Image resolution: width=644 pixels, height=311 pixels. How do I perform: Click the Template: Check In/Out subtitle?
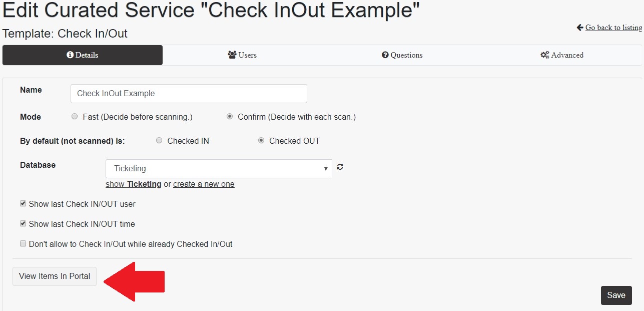pyautogui.click(x=65, y=34)
